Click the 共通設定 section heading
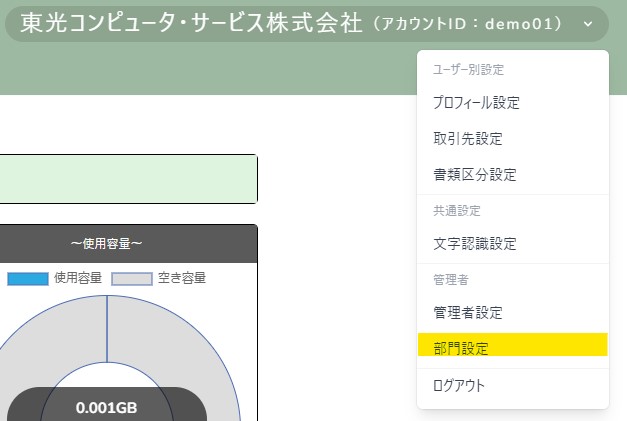This screenshot has width=627, height=421. pyautogui.click(x=456, y=212)
